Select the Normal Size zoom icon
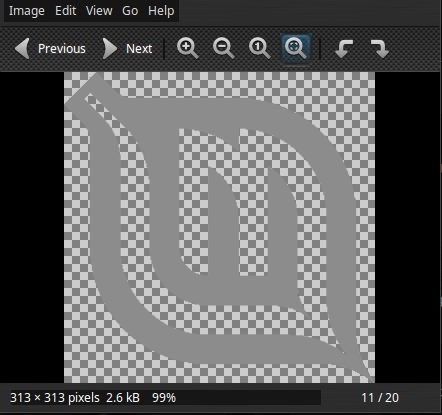442x415 pixels. point(260,49)
